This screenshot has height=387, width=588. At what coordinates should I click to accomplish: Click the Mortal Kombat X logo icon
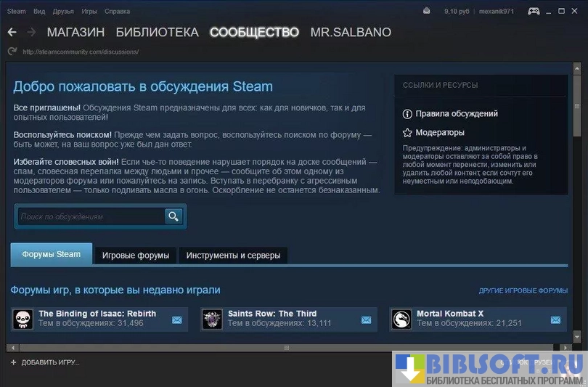tap(401, 319)
